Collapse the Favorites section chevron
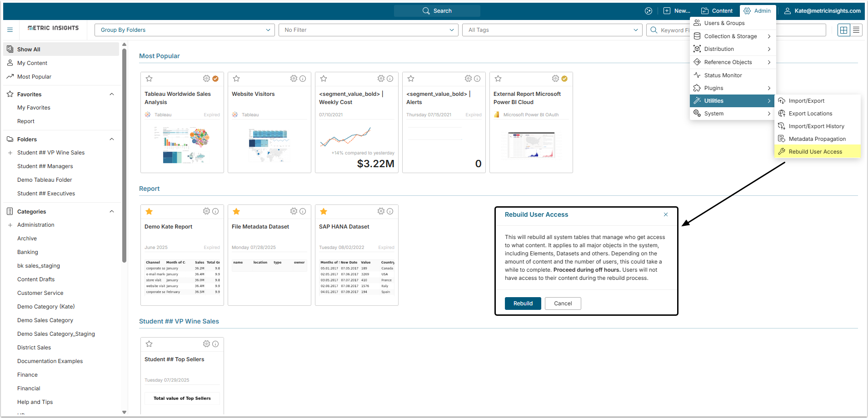Viewport: 868px width, 418px height. 112,94
